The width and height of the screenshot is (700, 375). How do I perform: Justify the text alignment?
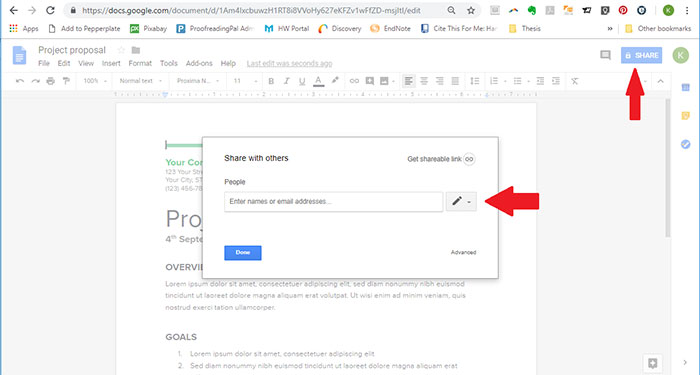tap(455, 81)
